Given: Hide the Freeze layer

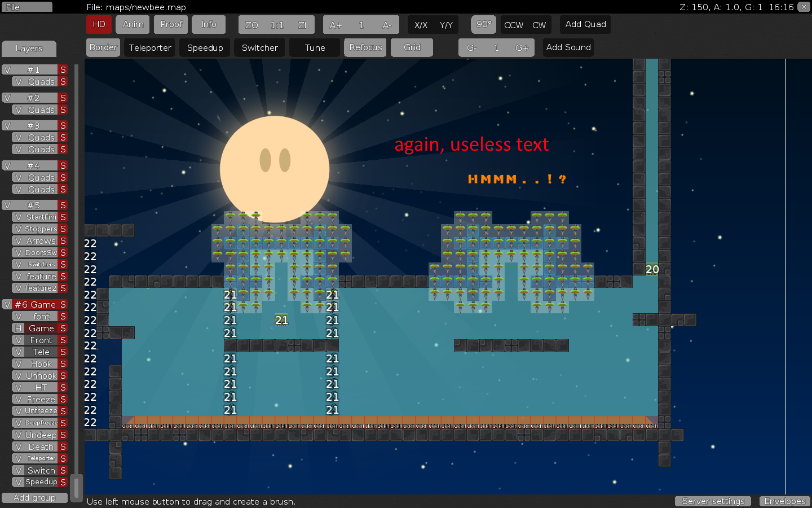Looking at the screenshot, I should (19, 400).
